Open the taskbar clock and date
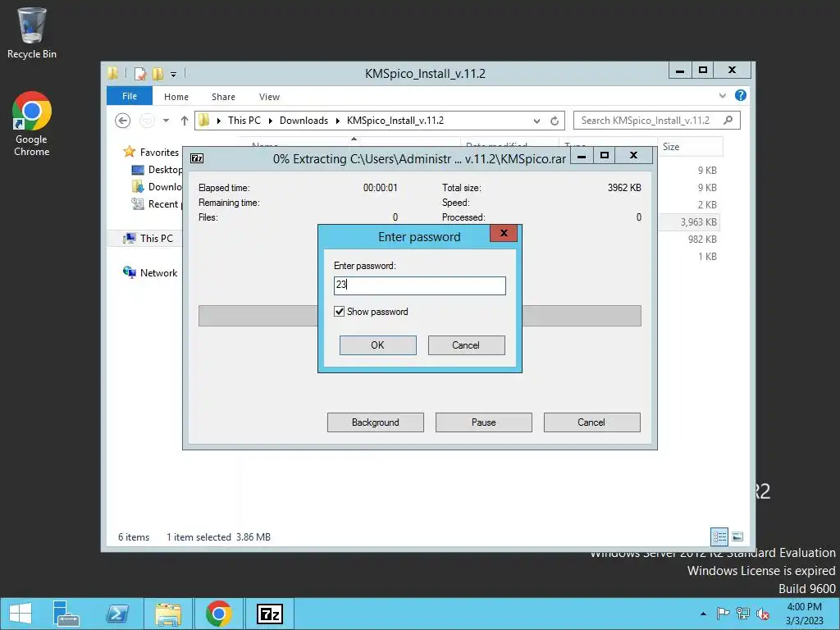The width and height of the screenshot is (840, 630). click(804, 614)
